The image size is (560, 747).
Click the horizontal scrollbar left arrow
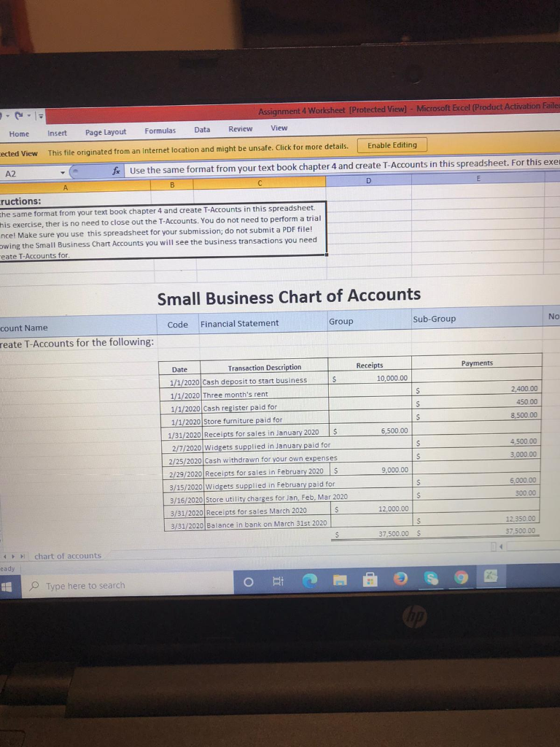click(x=501, y=547)
